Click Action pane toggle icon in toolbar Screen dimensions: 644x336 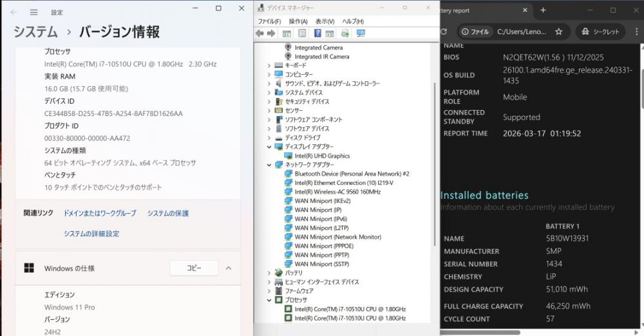329,33
